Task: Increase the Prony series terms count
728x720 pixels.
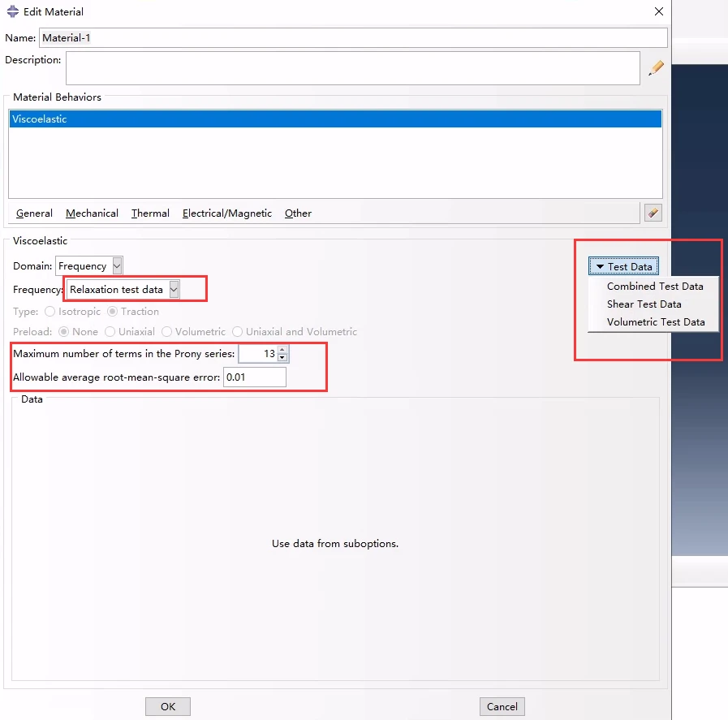Action: [282, 350]
